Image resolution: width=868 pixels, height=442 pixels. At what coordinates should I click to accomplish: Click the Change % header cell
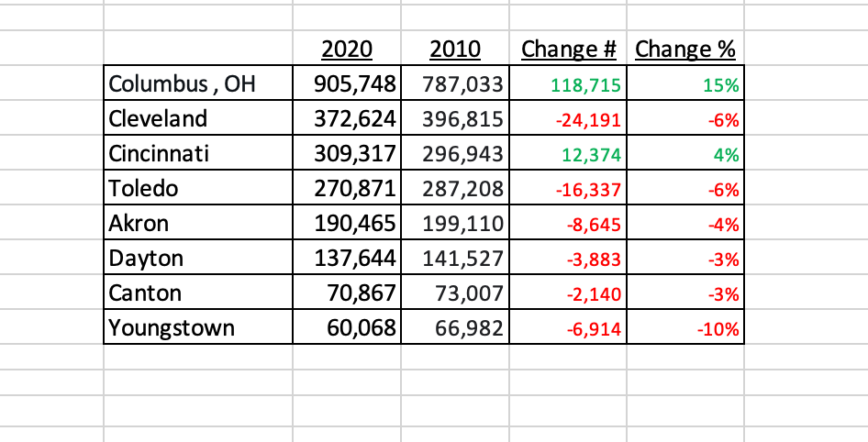click(x=685, y=49)
